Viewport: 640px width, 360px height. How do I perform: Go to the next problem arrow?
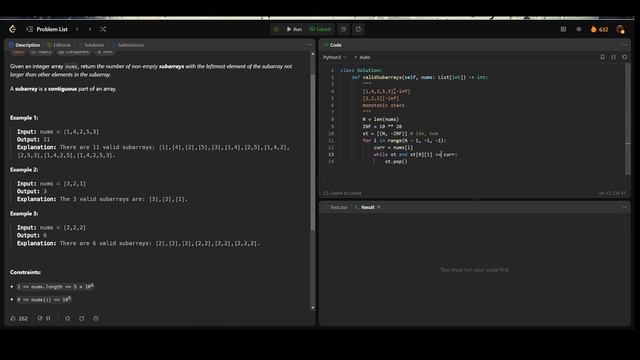coord(90,29)
